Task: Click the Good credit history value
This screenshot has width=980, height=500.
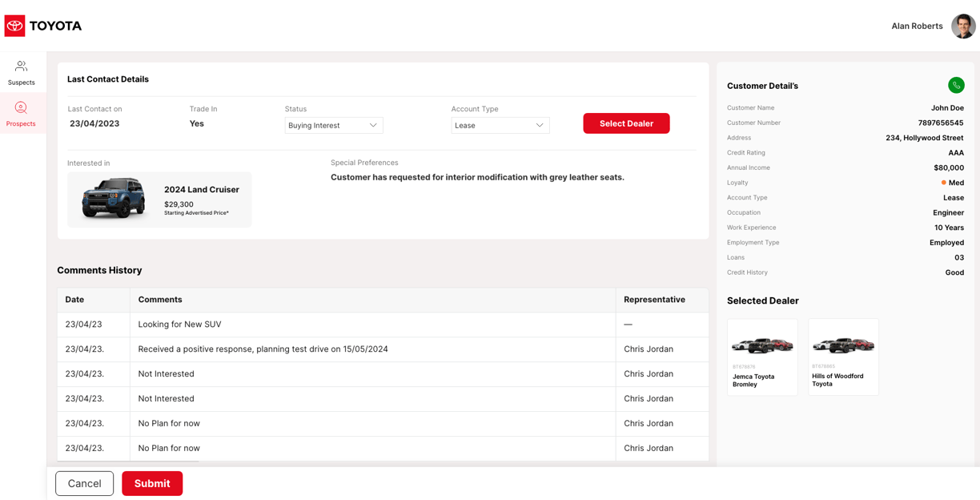Action: [x=954, y=272]
